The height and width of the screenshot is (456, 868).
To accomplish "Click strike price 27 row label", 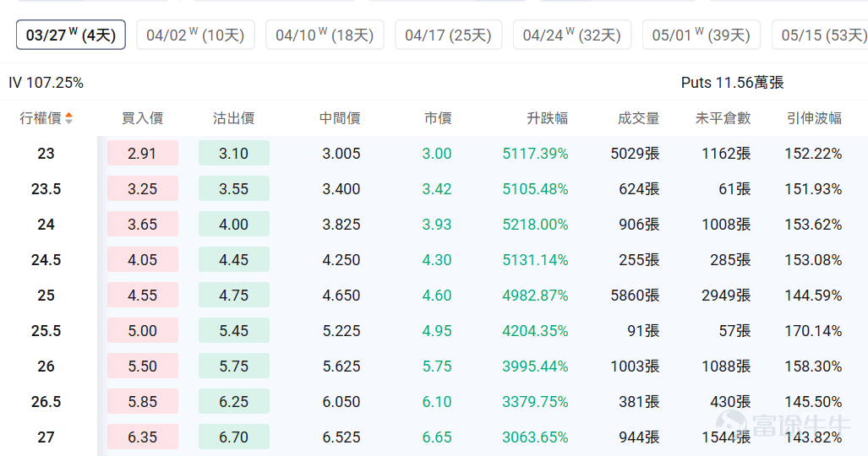I will 46,437.
